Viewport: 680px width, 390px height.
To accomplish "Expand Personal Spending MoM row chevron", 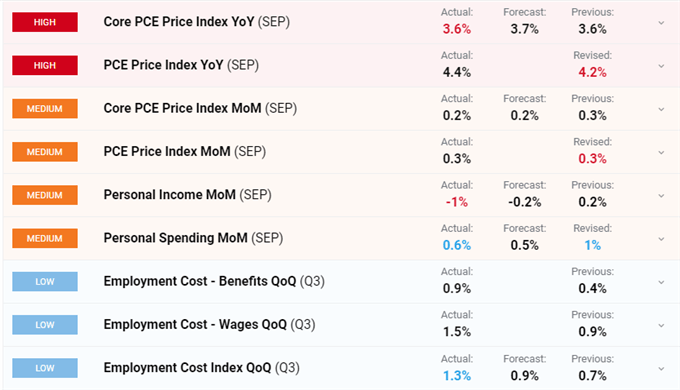I will pos(661,239).
